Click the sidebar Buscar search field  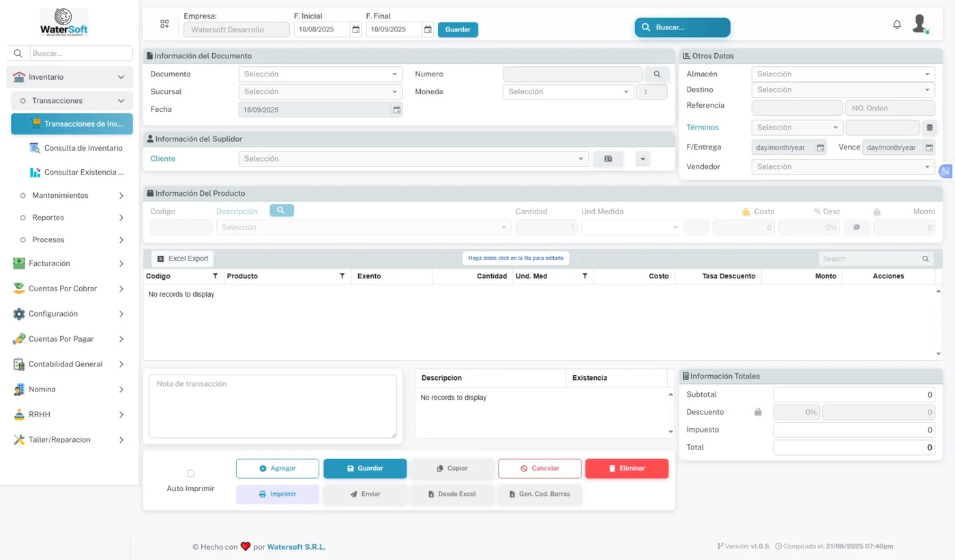[81, 53]
